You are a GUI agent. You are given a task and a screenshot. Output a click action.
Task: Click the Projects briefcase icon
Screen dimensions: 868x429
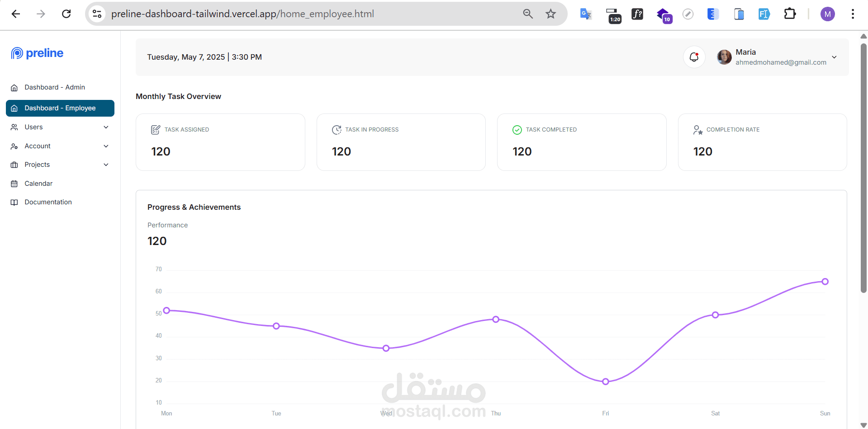click(x=14, y=165)
